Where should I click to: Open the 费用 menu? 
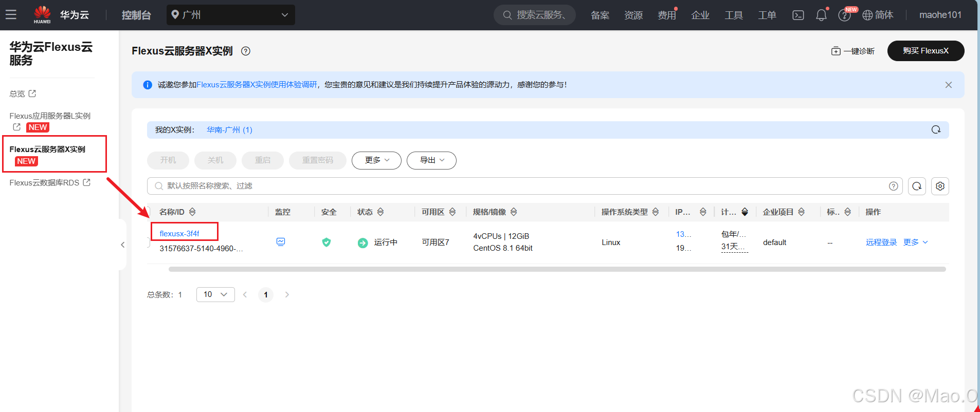point(667,15)
